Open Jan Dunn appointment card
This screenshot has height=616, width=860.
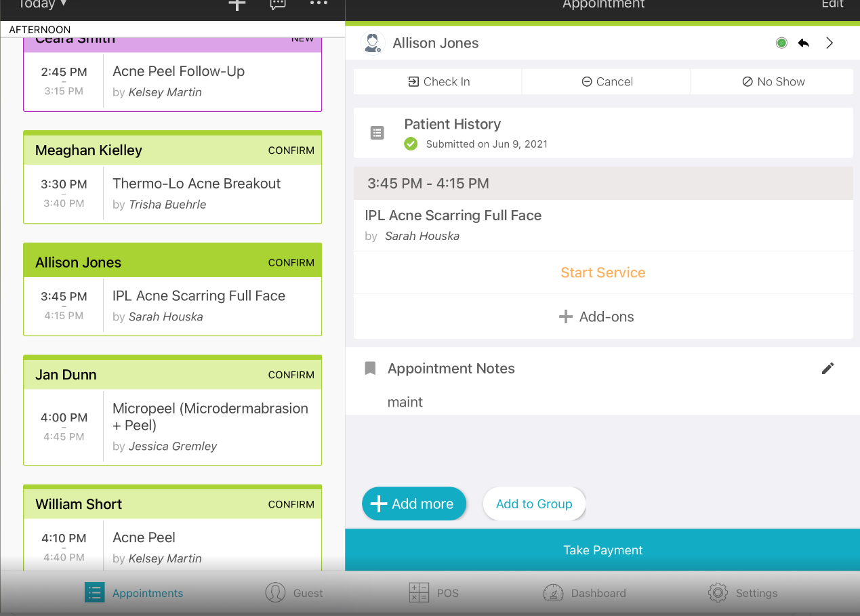click(x=172, y=410)
